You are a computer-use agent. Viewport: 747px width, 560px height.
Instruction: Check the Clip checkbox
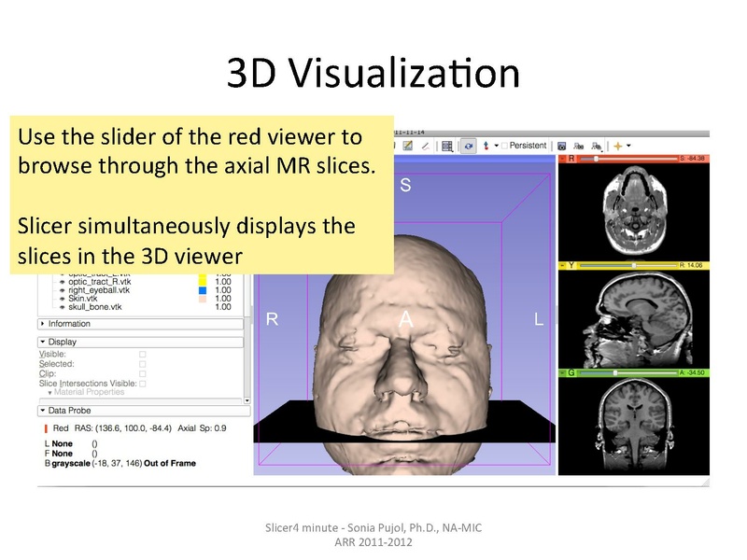click(x=143, y=374)
